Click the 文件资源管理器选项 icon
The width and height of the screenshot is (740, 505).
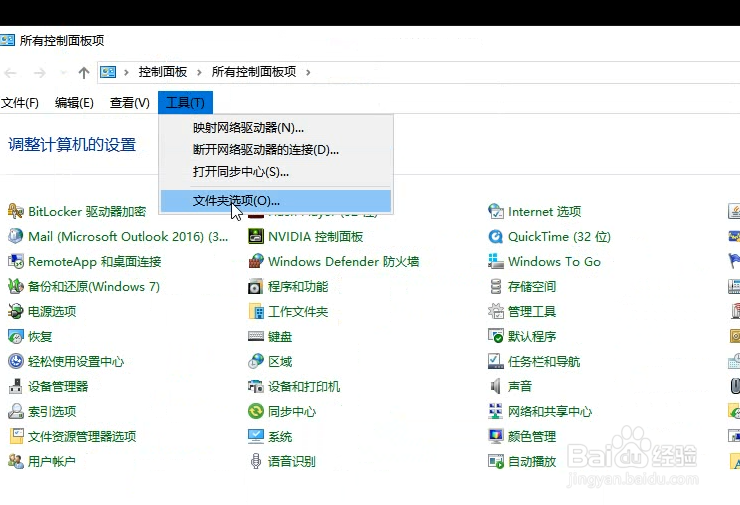pyautogui.click(x=16, y=436)
